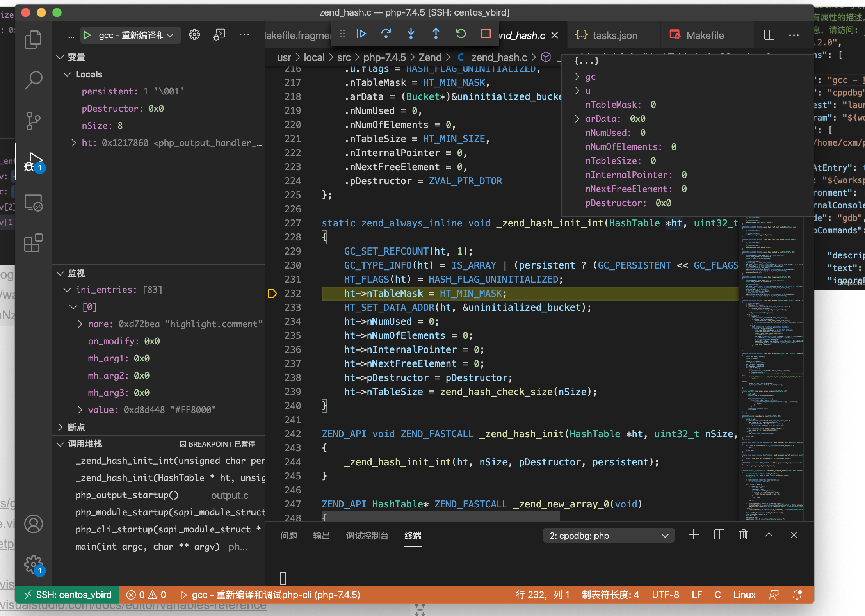
Task: Stop debugging with red square
Action: pyautogui.click(x=486, y=34)
